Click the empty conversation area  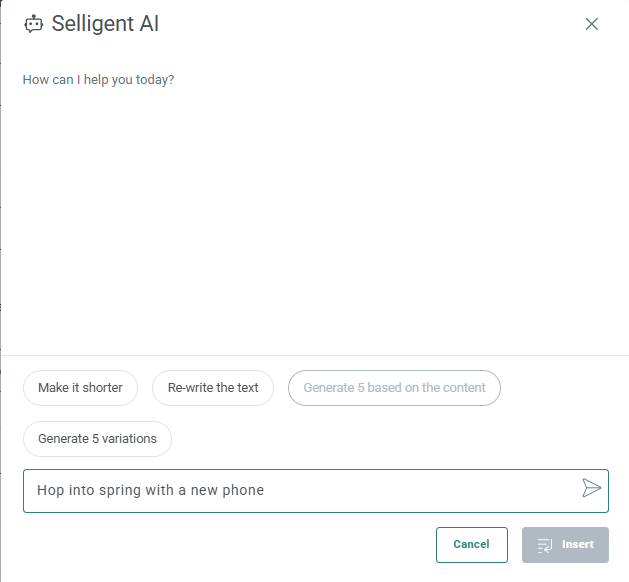tap(314, 220)
